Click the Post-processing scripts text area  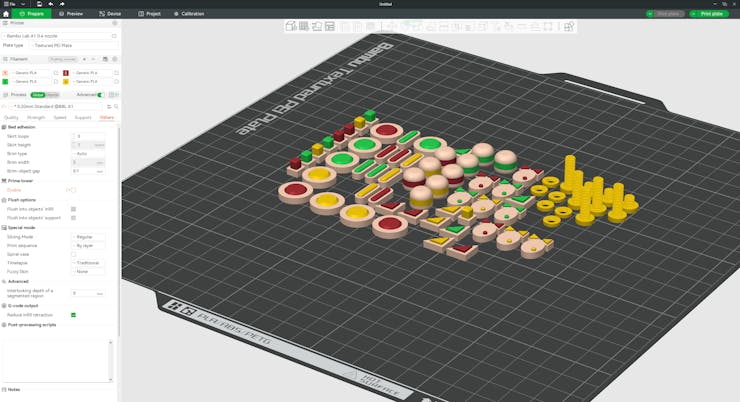(58, 360)
